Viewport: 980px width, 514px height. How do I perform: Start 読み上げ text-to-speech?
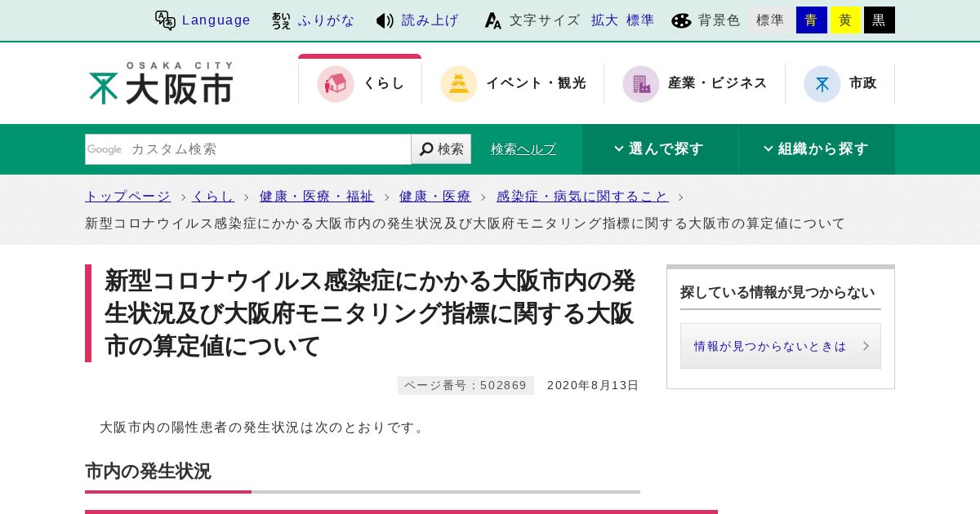coord(430,20)
